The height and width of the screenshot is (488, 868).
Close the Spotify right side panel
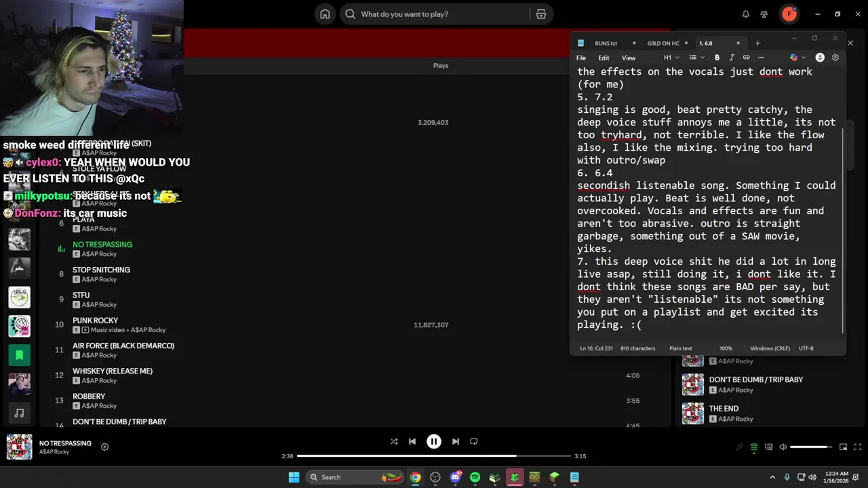coord(850,43)
